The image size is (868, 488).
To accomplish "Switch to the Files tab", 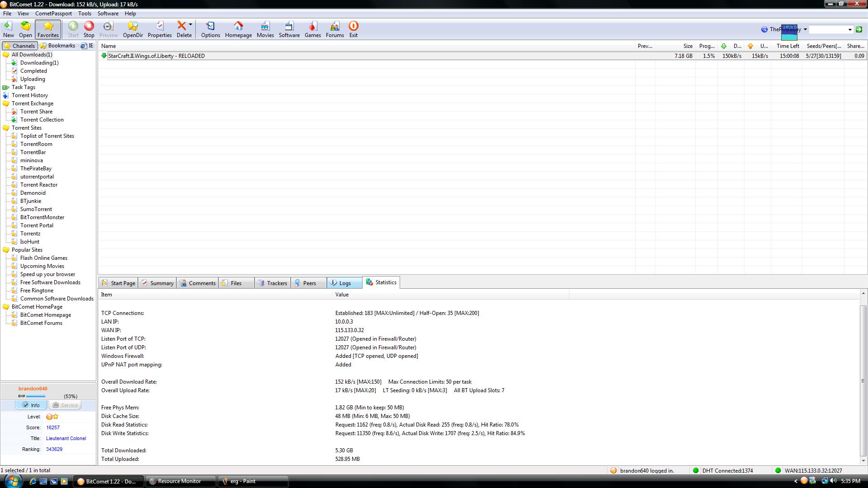I will tap(236, 283).
